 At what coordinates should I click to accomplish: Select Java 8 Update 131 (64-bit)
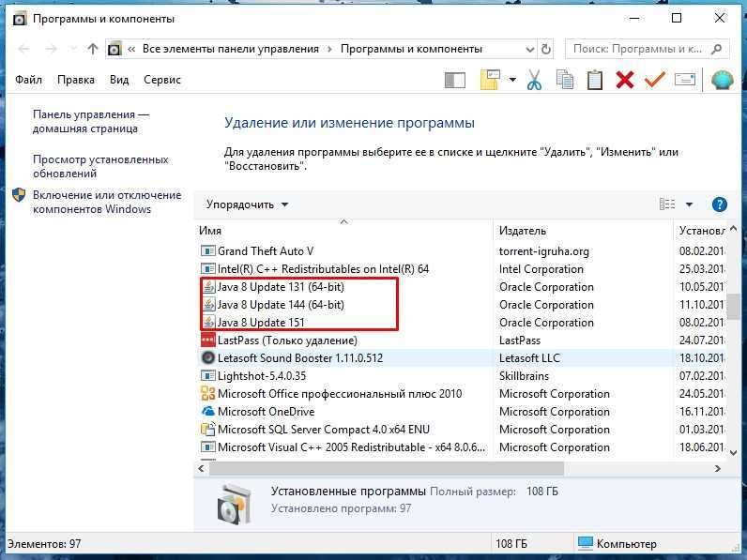pos(461,287)
